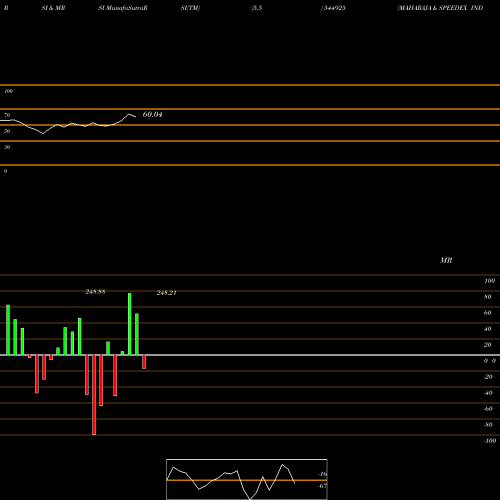Click the 70 level label on RSI axis
The image size is (500, 500).
click(7, 115)
